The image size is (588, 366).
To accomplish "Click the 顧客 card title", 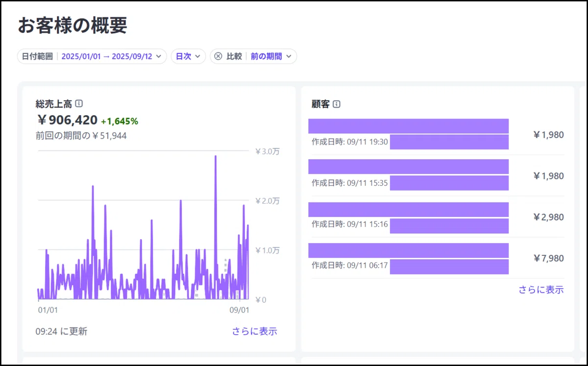I will 320,104.
